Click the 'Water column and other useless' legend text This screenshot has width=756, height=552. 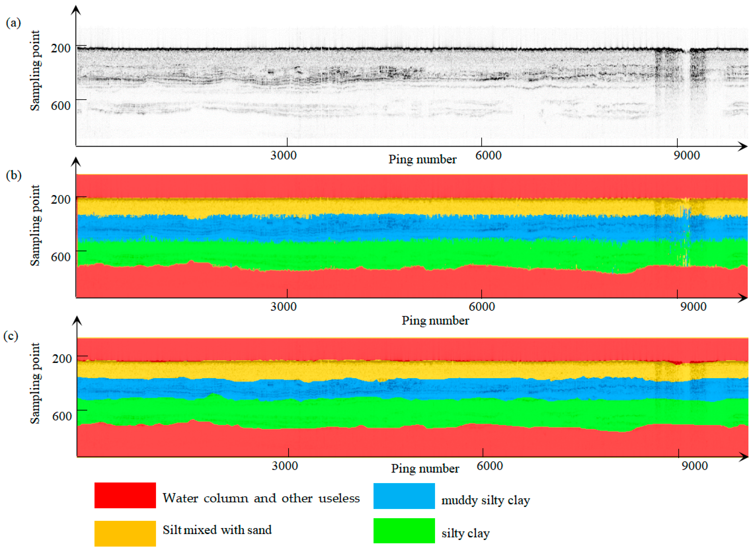click(261, 498)
